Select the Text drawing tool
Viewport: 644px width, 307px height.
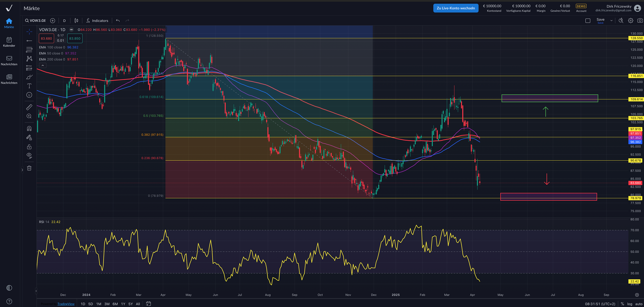[x=29, y=86]
